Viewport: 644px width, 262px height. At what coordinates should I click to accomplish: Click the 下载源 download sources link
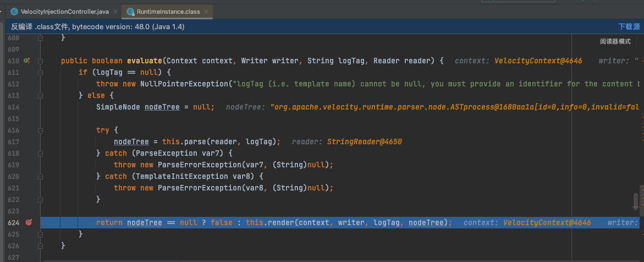click(629, 27)
